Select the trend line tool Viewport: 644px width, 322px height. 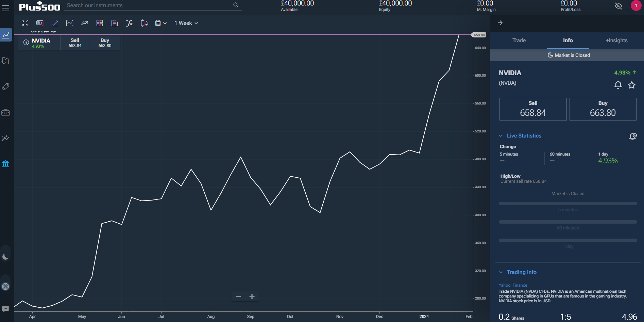pyautogui.click(x=84, y=23)
